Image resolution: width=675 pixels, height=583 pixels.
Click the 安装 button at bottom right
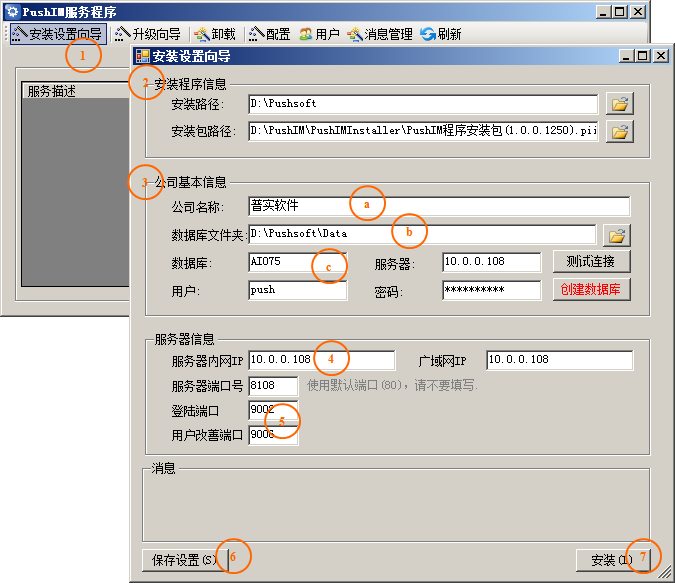point(608,560)
